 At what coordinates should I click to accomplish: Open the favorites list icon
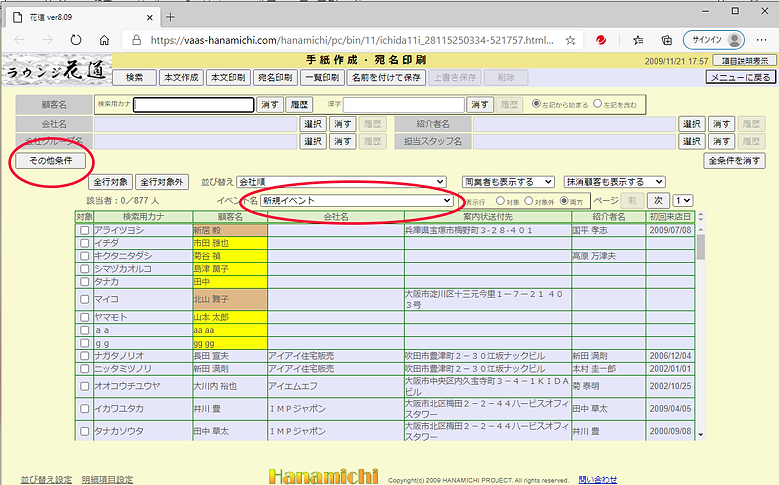638,40
